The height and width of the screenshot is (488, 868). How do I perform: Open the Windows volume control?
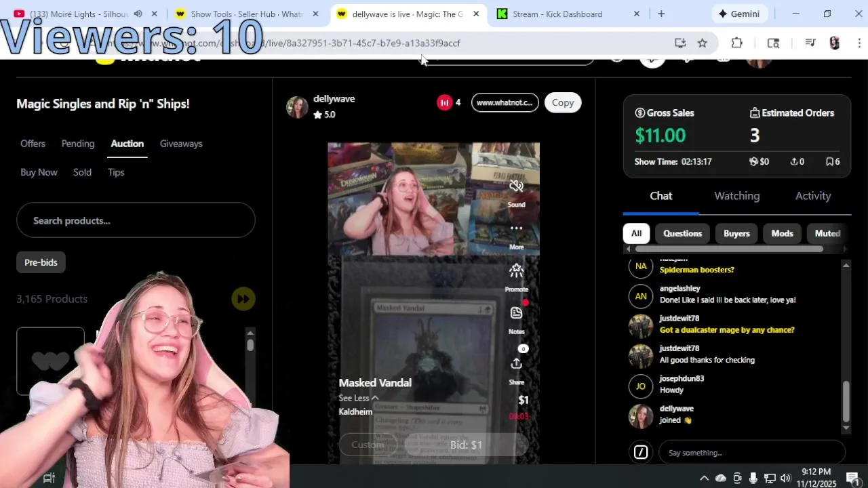tap(785, 478)
